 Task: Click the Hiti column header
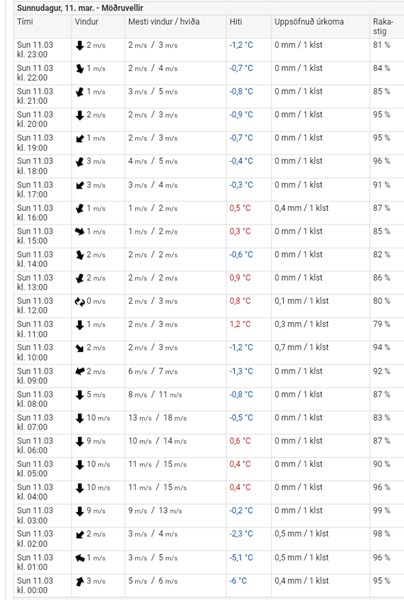[x=236, y=21]
